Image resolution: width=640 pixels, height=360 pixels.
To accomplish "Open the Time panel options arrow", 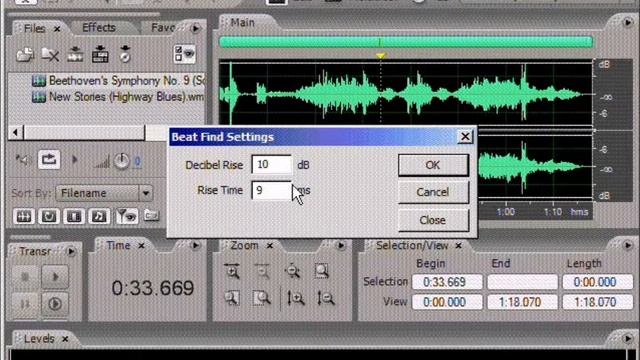I will coord(196,245).
